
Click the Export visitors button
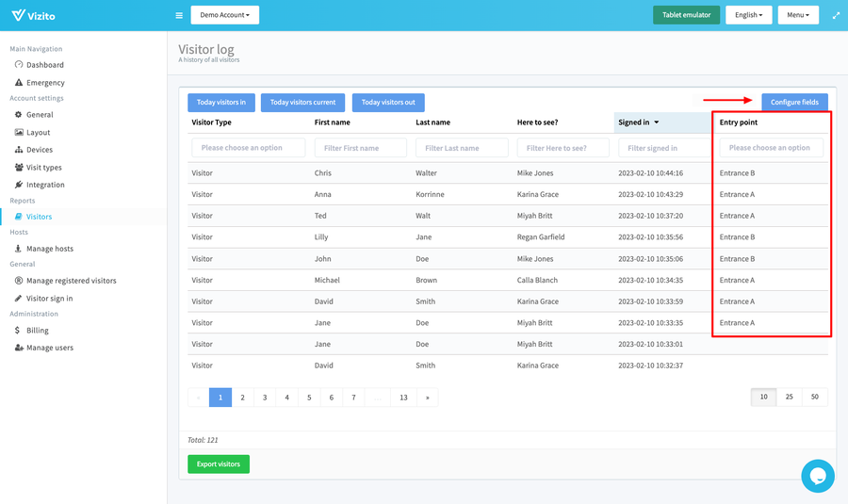pos(219,464)
